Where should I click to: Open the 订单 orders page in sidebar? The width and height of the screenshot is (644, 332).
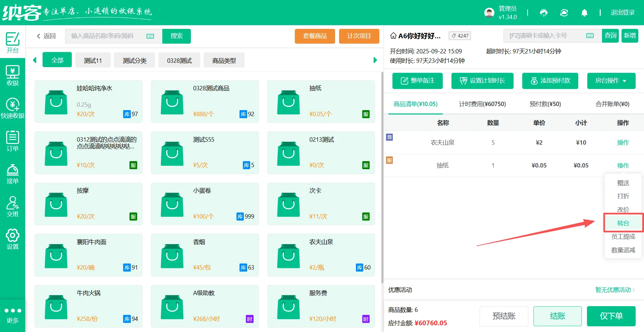point(13,140)
